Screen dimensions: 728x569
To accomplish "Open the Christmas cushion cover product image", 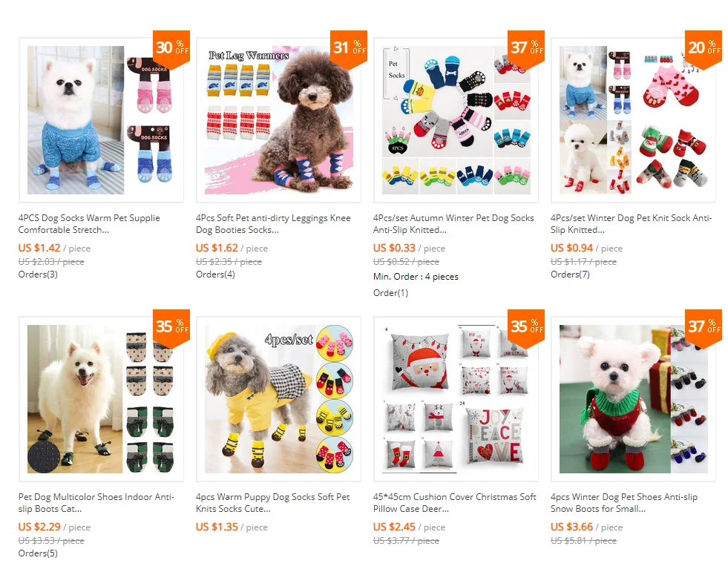I will (456, 399).
